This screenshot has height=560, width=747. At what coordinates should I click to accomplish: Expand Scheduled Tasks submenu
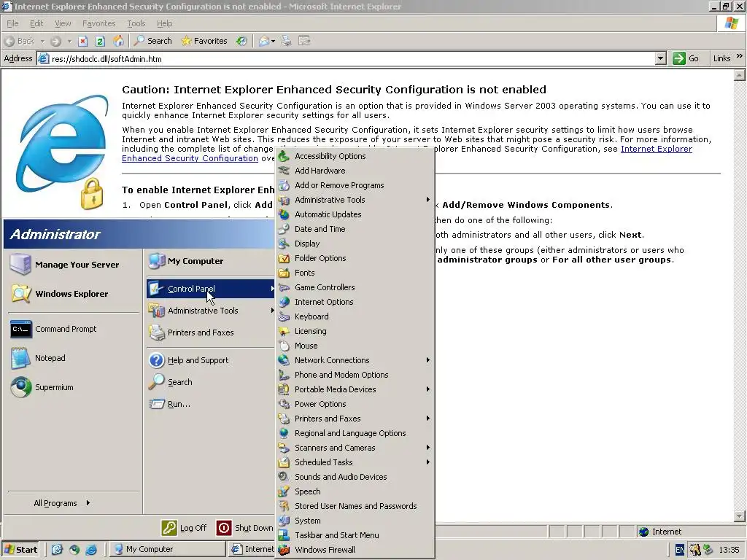tap(355, 462)
